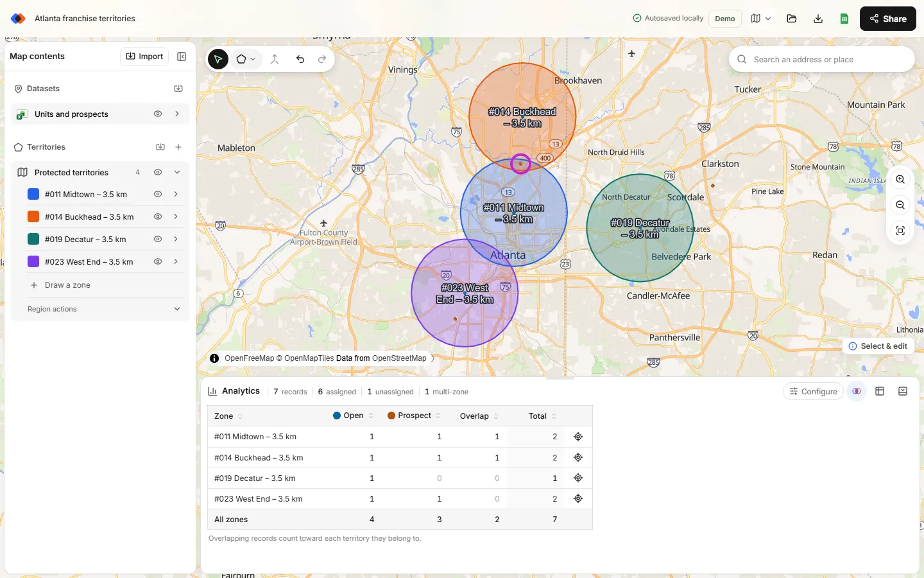Switch analytics to table view icon

[x=880, y=391]
